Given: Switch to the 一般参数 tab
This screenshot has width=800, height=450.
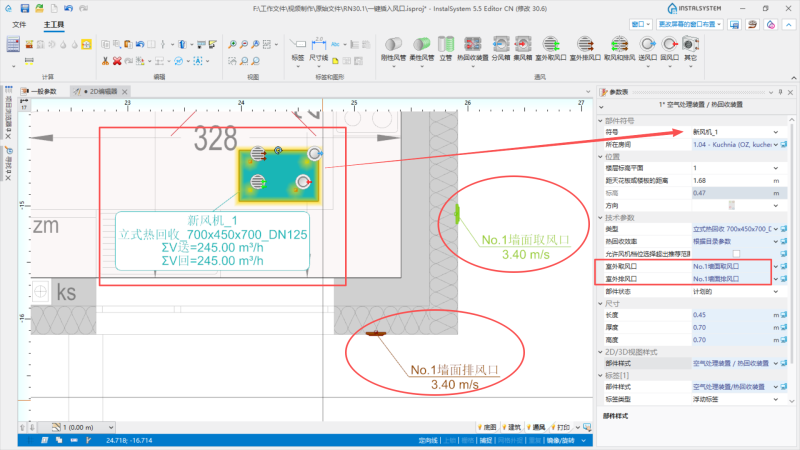Looking at the screenshot, I should tap(40, 91).
